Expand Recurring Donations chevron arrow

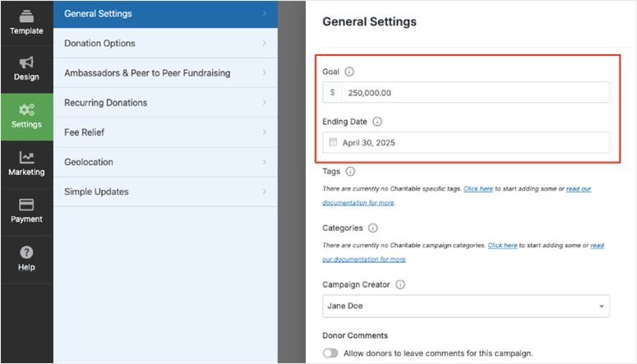265,103
